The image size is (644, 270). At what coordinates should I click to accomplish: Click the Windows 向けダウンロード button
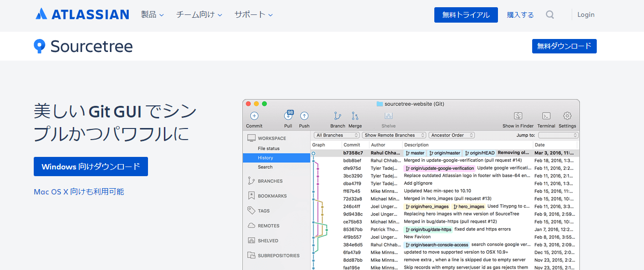point(91,167)
